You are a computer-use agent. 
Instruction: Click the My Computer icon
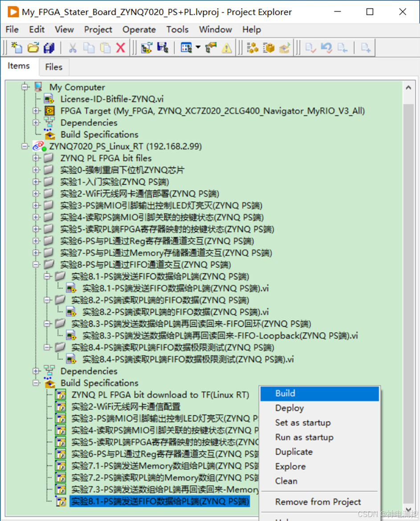point(39,87)
